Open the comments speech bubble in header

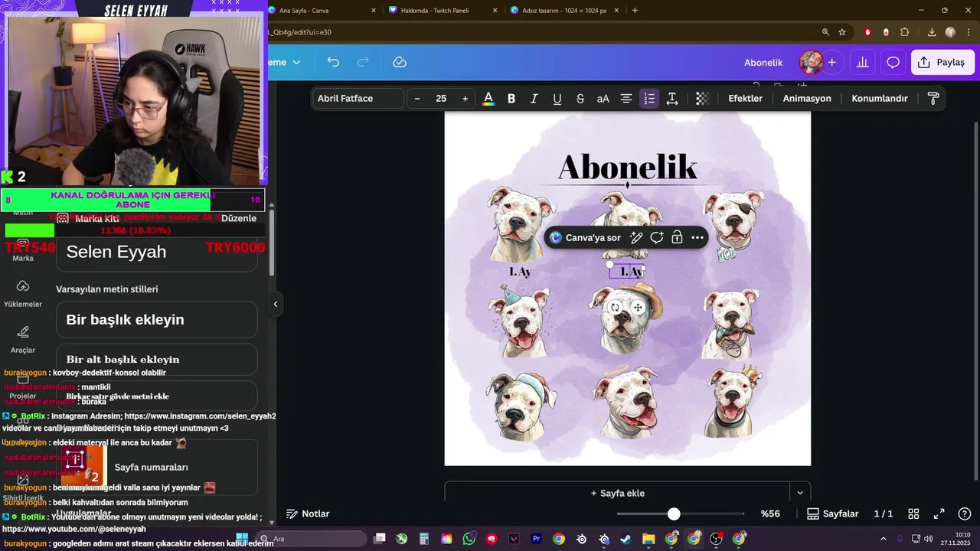click(x=893, y=62)
